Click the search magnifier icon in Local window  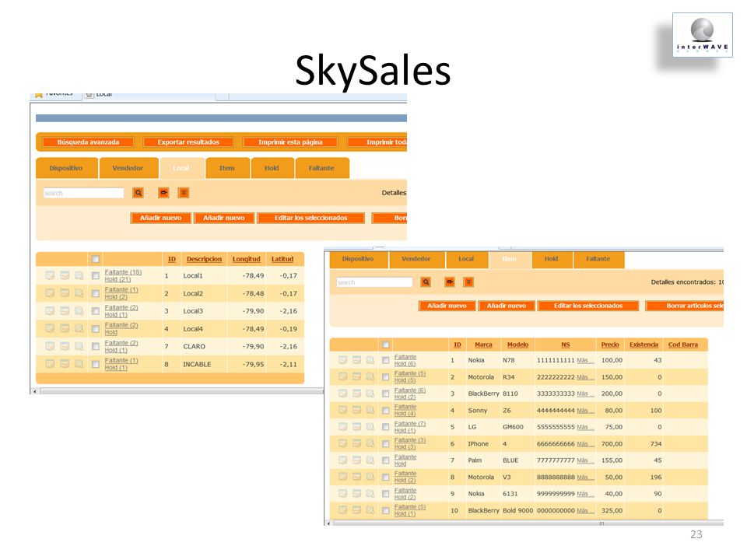tap(139, 193)
